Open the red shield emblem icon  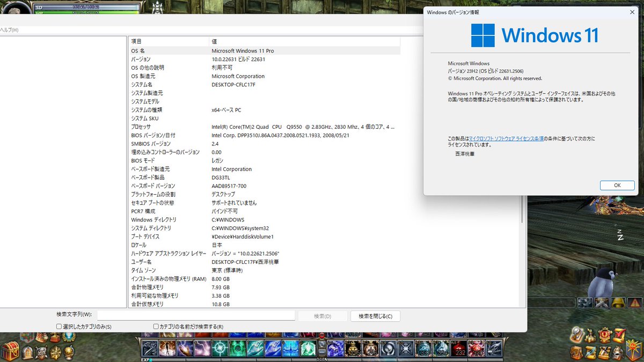(x=605, y=335)
